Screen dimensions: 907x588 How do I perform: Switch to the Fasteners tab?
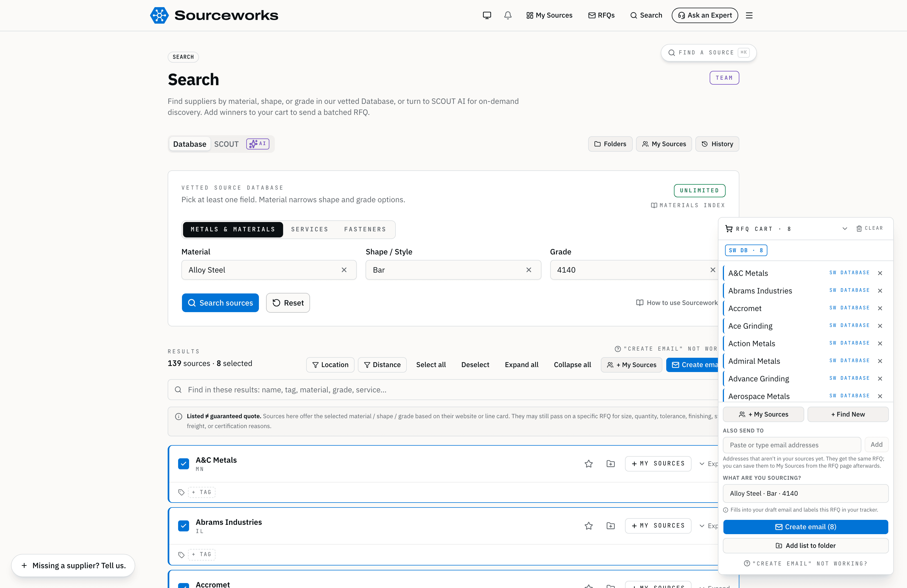pos(365,229)
